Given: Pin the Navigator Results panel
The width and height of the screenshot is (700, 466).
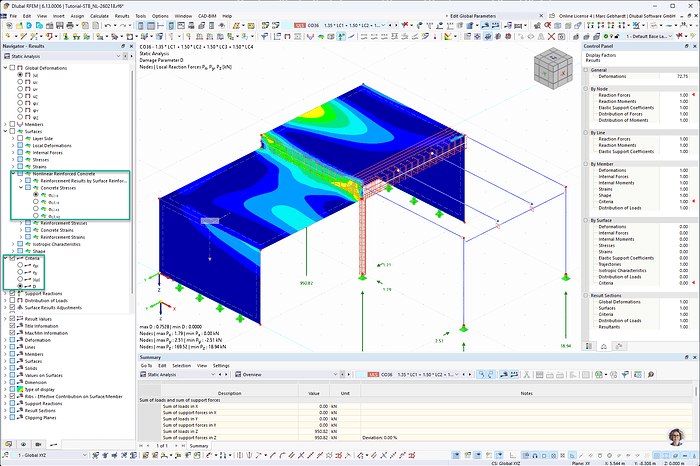Looking at the screenshot, I should (122, 47).
